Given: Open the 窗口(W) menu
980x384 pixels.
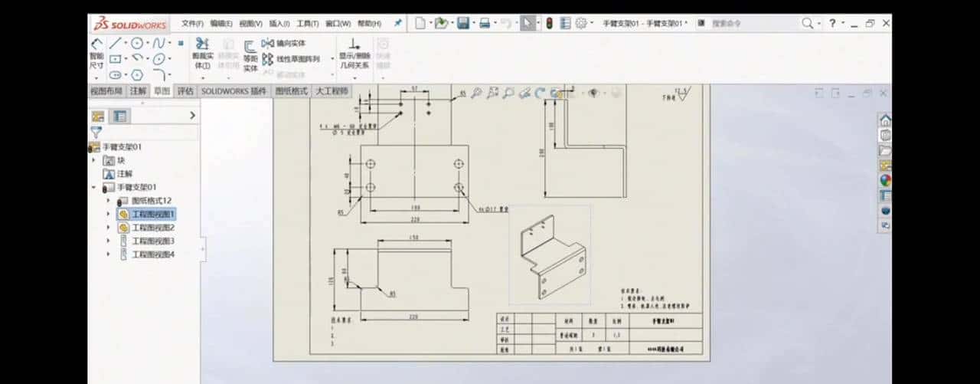Looking at the screenshot, I should (x=338, y=24).
